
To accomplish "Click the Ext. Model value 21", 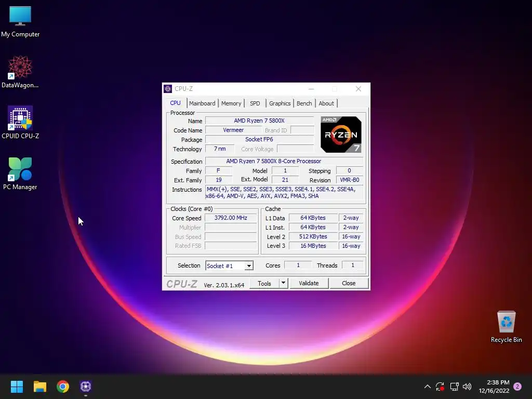I will tap(285, 180).
